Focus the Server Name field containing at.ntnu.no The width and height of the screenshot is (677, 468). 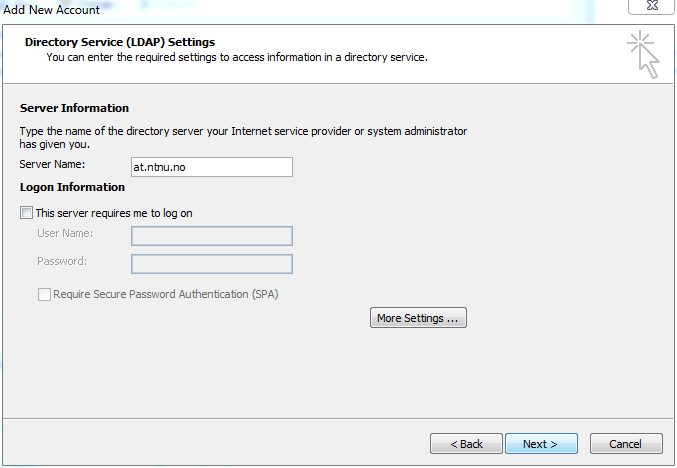pyautogui.click(x=212, y=167)
